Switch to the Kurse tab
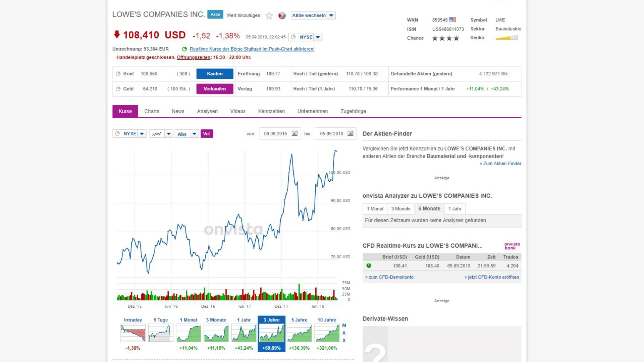The height and width of the screenshot is (362, 644). click(x=125, y=111)
